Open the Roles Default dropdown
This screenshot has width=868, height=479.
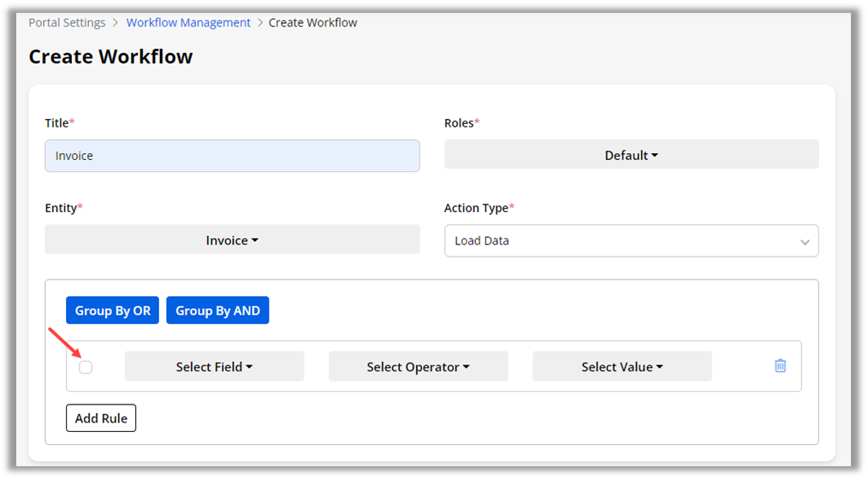[631, 155]
